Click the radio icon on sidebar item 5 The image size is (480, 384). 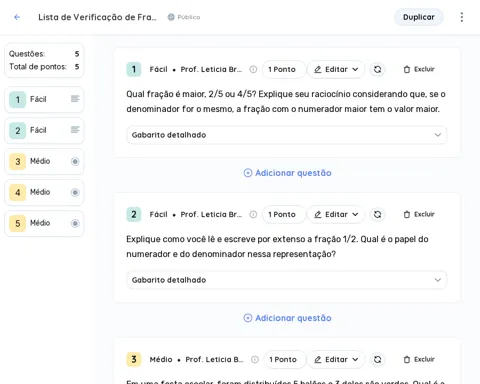[75, 223]
